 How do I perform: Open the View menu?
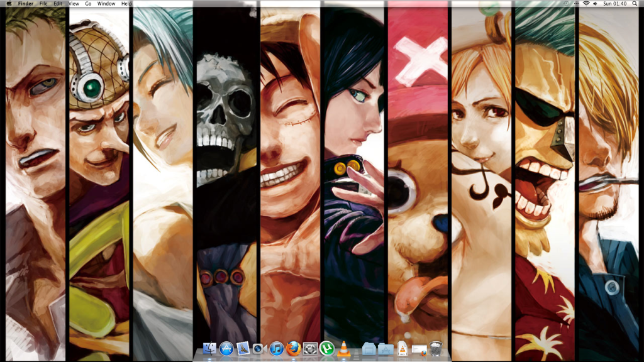[x=74, y=4]
